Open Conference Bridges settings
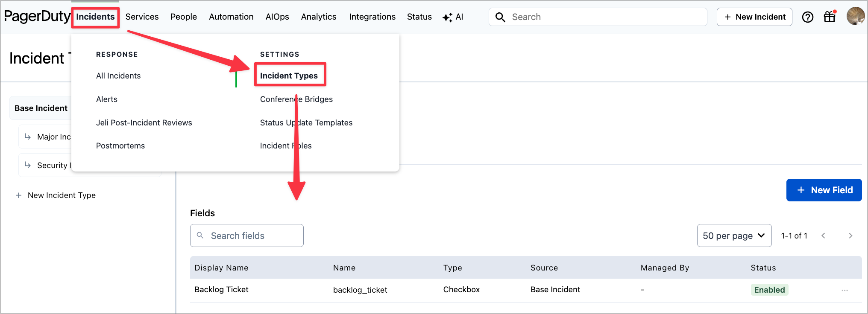 [x=296, y=99]
